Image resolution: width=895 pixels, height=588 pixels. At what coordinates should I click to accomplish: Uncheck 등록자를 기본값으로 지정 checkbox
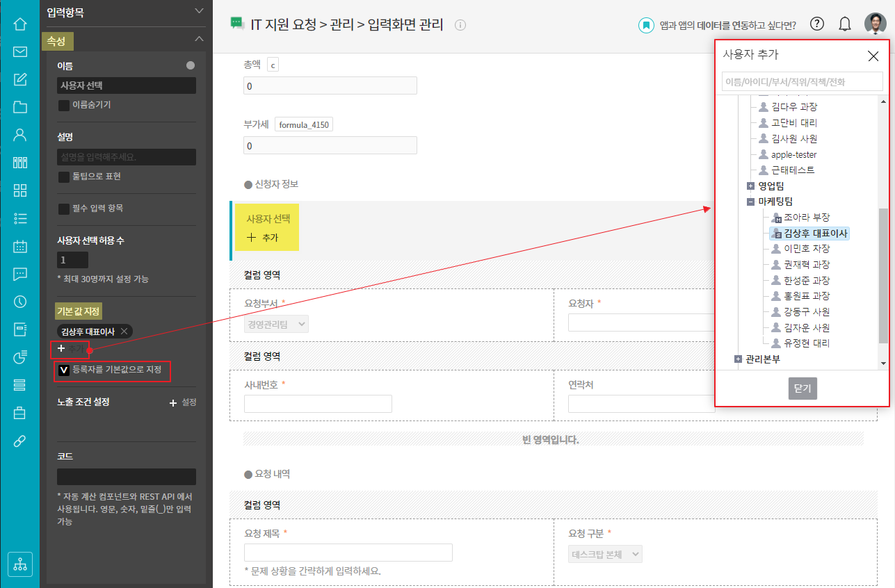pyautogui.click(x=64, y=370)
